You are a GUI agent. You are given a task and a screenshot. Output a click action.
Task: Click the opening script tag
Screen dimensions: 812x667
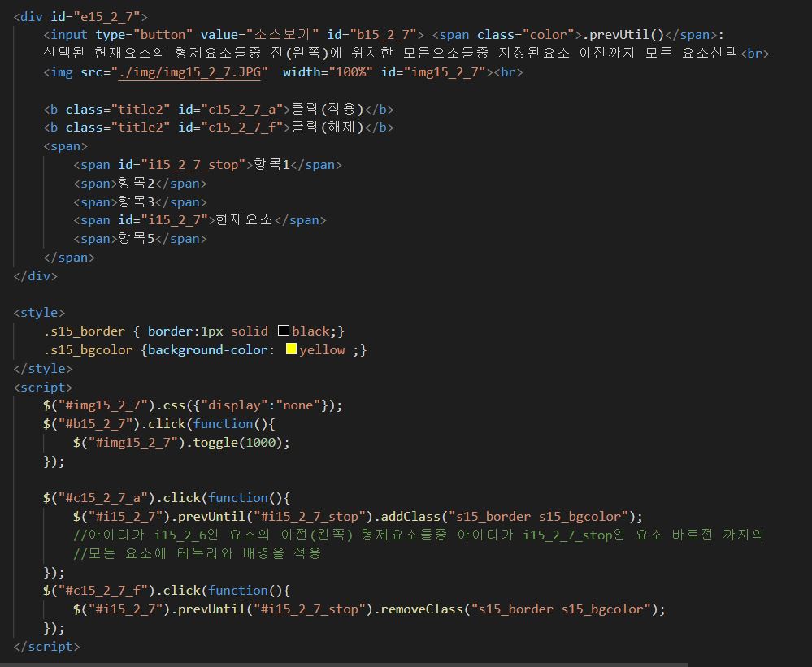[x=42, y=387]
